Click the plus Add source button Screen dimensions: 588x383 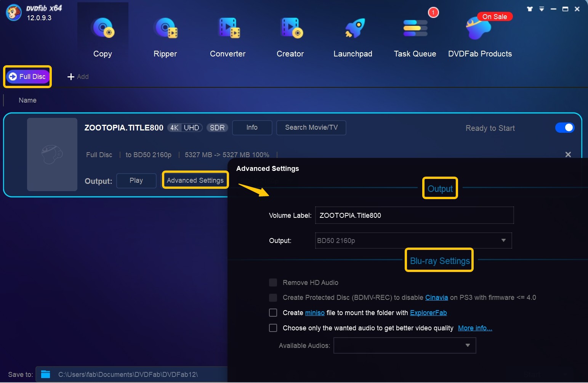78,77
